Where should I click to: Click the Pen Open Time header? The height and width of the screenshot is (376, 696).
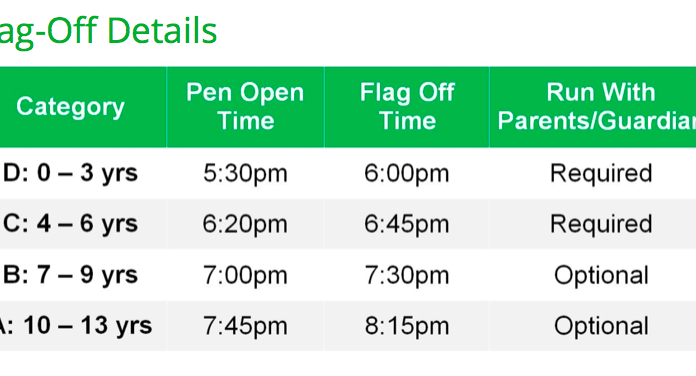[245, 107]
